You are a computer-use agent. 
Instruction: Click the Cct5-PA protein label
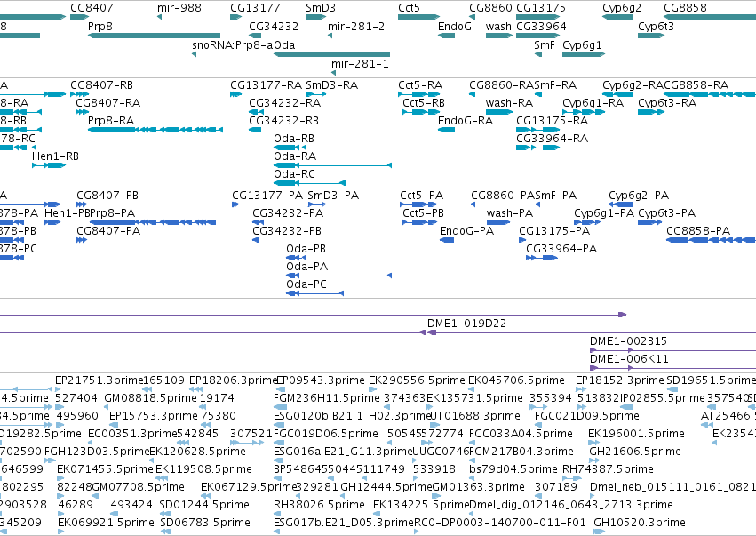coord(421,196)
